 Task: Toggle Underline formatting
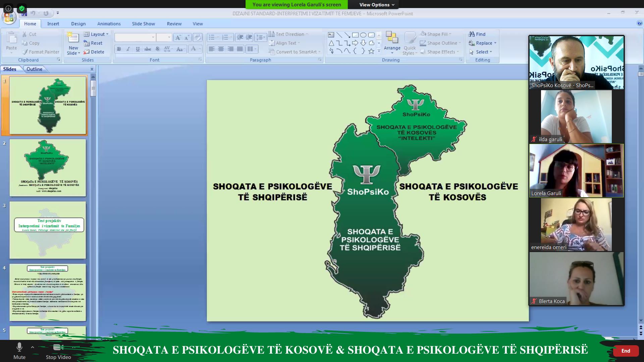tap(138, 49)
